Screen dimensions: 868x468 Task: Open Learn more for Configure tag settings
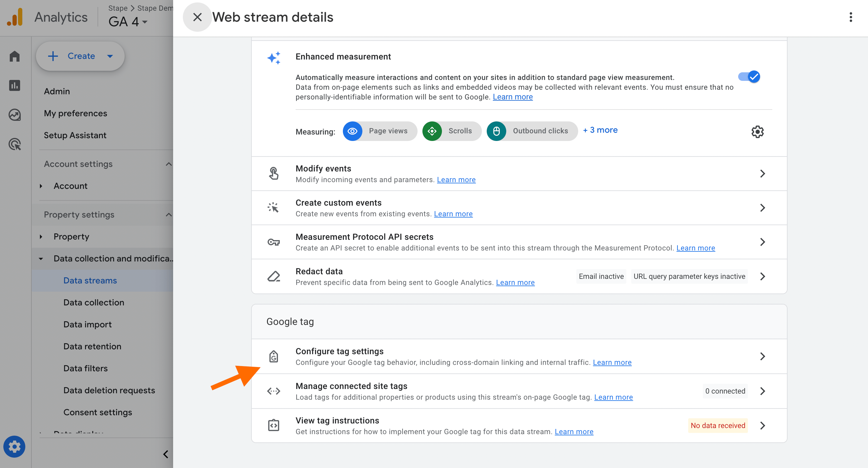click(x=612, y=362)
